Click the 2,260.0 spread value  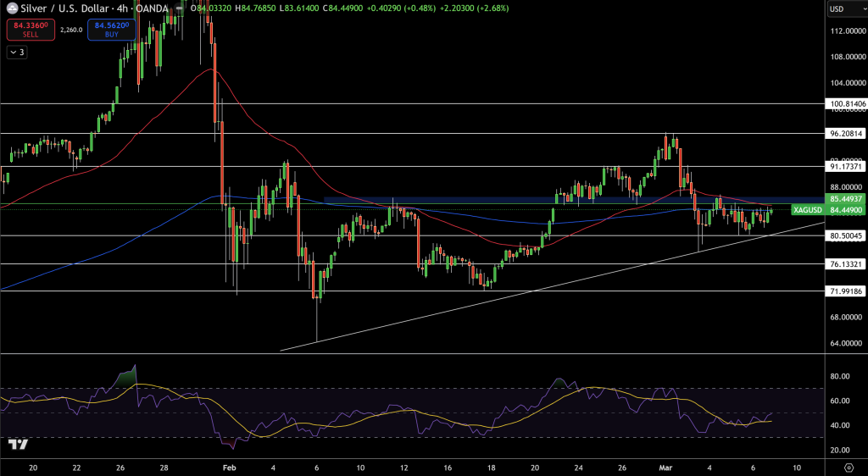tap(71, 30)
